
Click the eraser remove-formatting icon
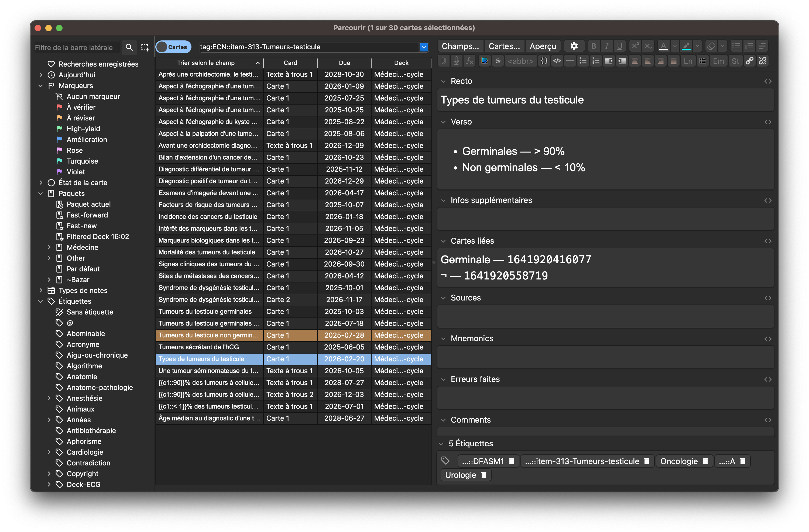711,46
